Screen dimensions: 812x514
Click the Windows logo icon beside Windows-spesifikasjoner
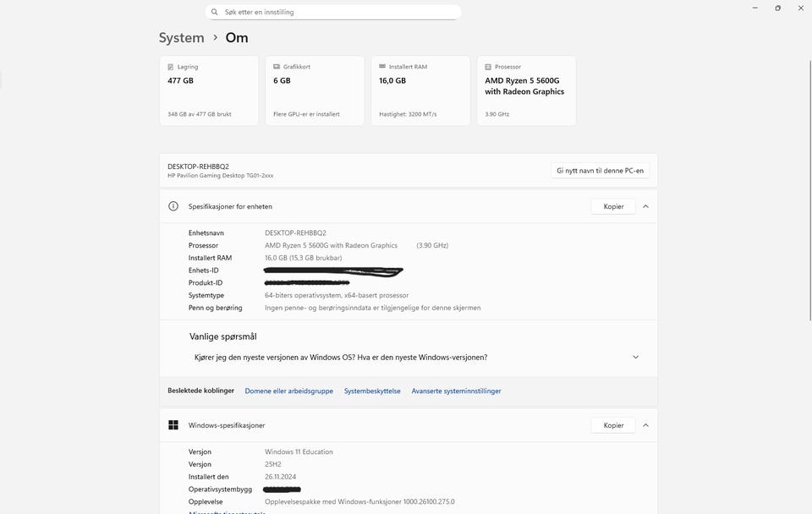click(x=173, y=425)
